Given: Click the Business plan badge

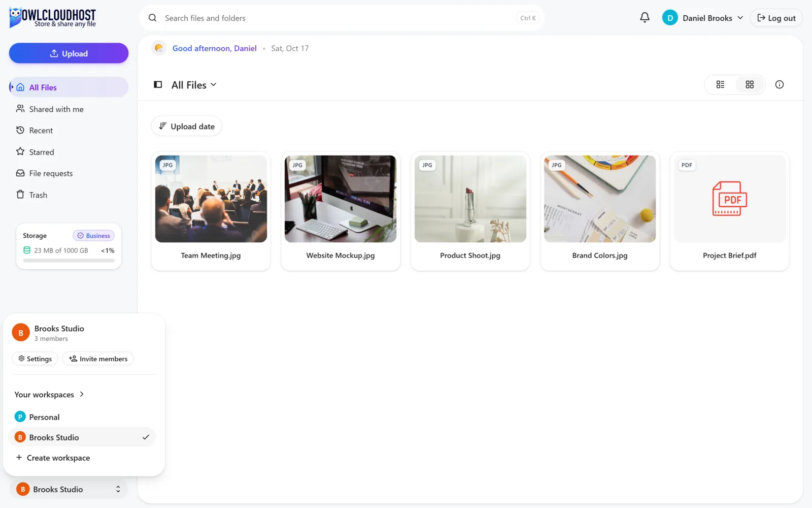Looking at the screenshot, I should [93, 236].
